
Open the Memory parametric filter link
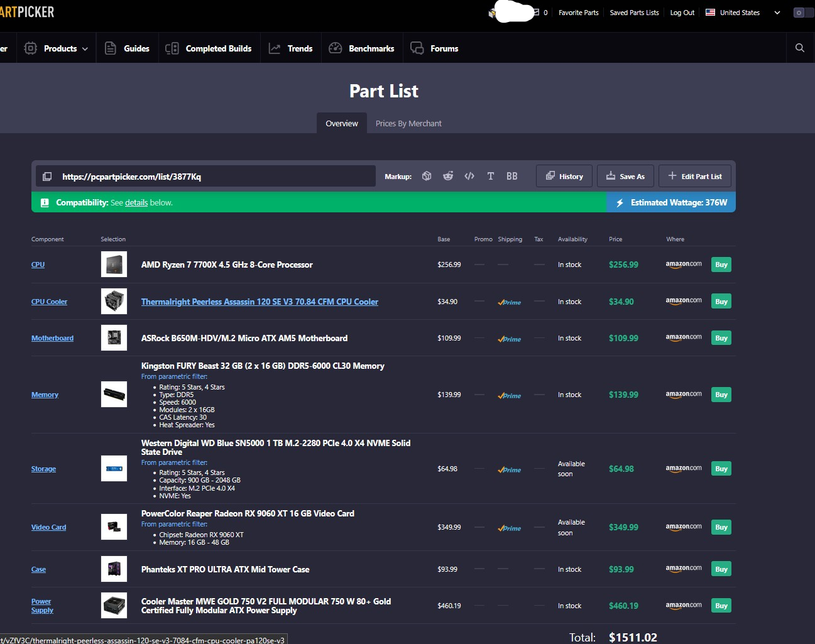tap(174, 376)
